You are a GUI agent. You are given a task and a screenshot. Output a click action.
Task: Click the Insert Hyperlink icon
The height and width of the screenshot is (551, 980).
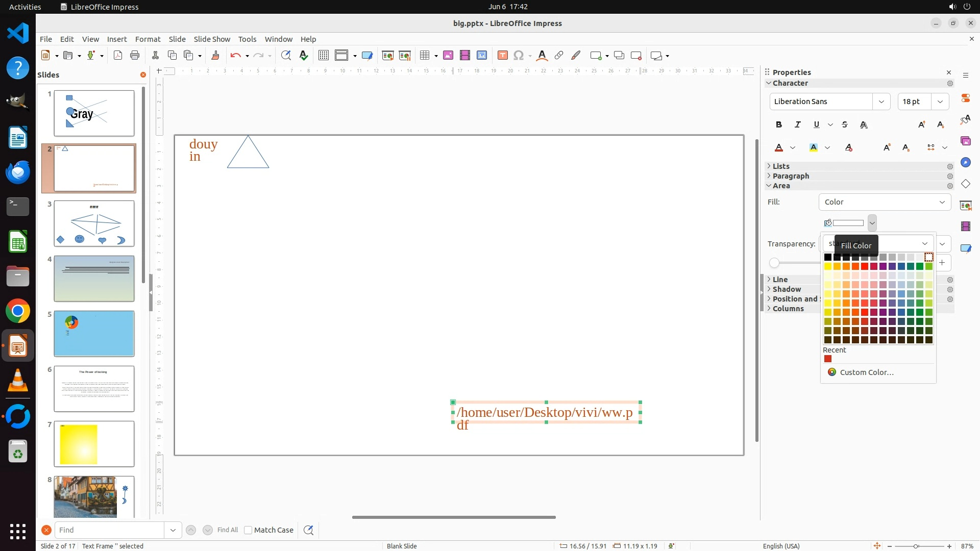click(559, 56)
